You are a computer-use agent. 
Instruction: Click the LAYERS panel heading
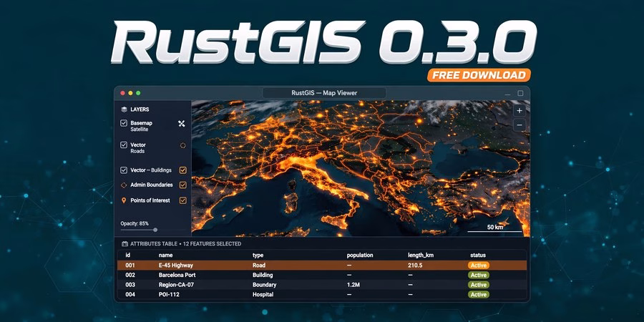pos(140,109)
